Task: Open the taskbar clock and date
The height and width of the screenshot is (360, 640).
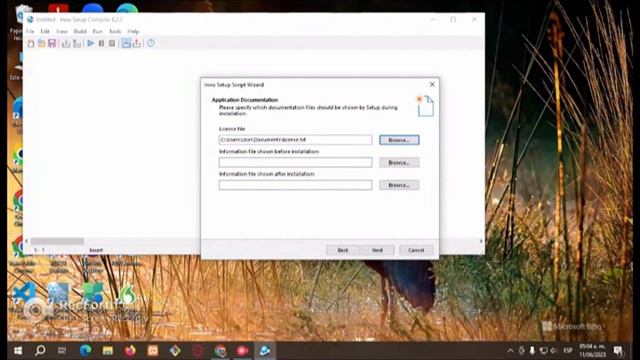Action: click(592, 351)
